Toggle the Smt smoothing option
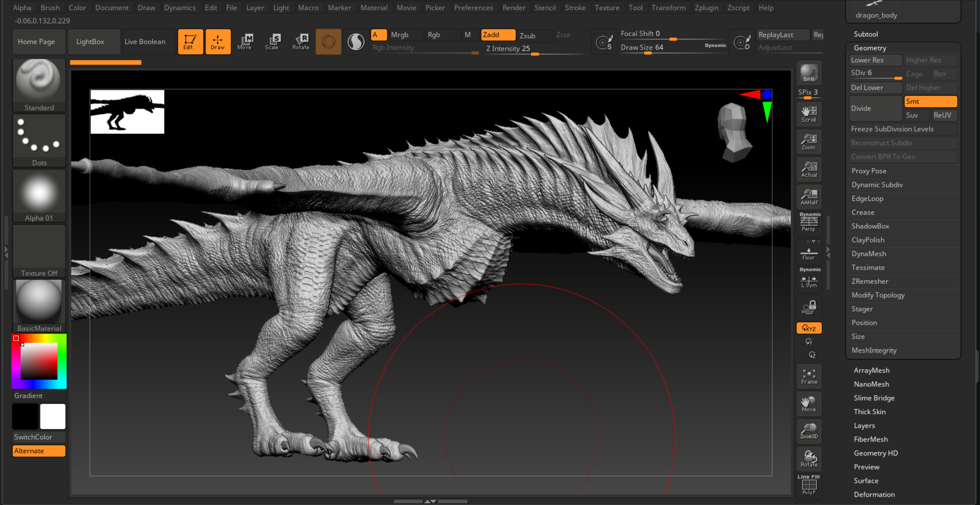The image size is (980, 505). click(931, 102)
